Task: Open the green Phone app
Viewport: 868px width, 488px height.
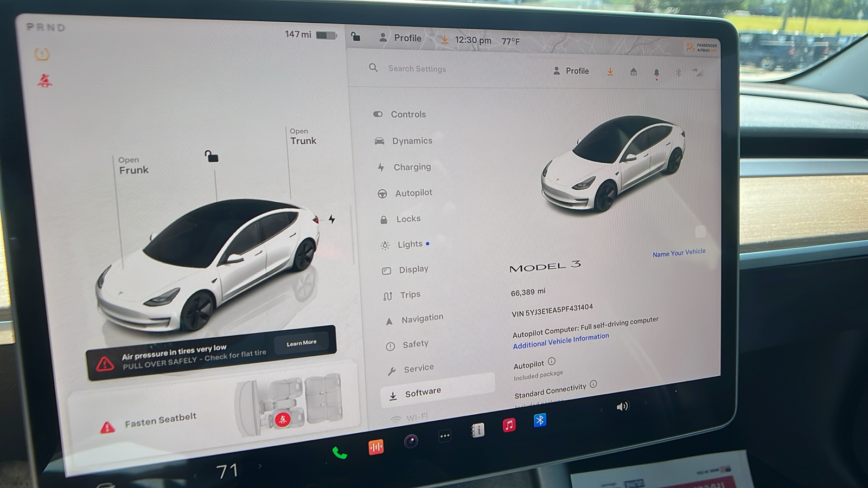Action: [x=340, y=453]
